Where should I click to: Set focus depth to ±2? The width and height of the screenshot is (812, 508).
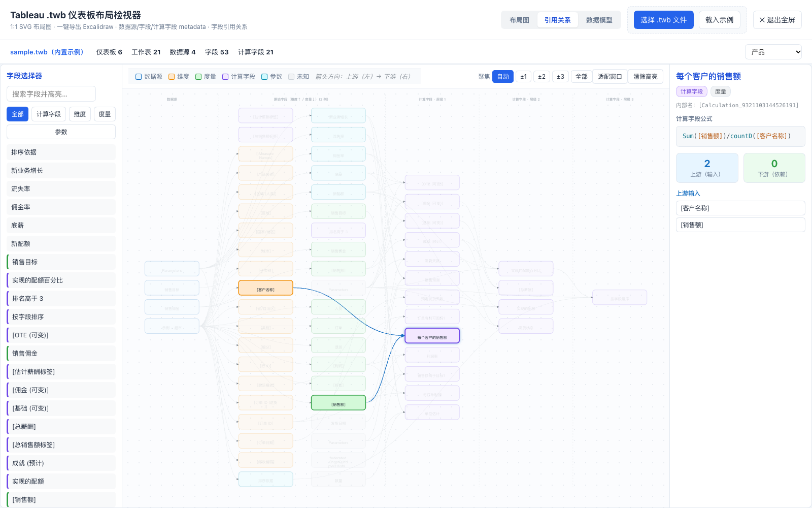tap(542, 77)
